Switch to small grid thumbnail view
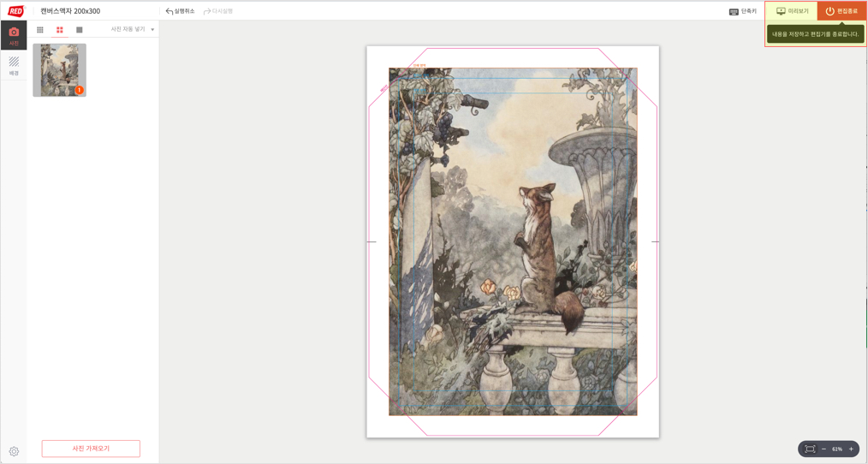Screen dimensions: 868x464 pos(40,30)
